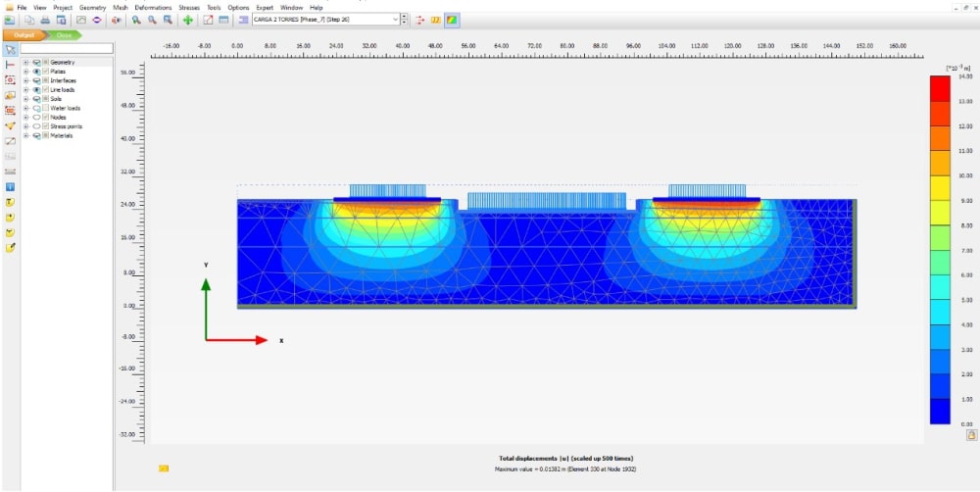
Task: Click the shadings display icon in toolbar
Action: tap(452, 20)
